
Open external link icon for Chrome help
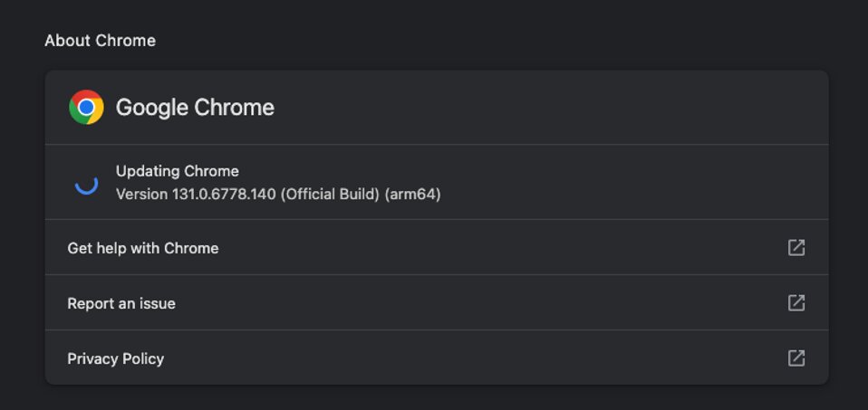coord(796,247)
